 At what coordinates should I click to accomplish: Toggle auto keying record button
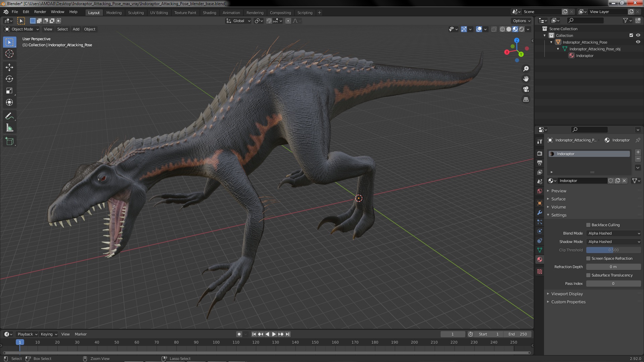click(x=239, y=334)
